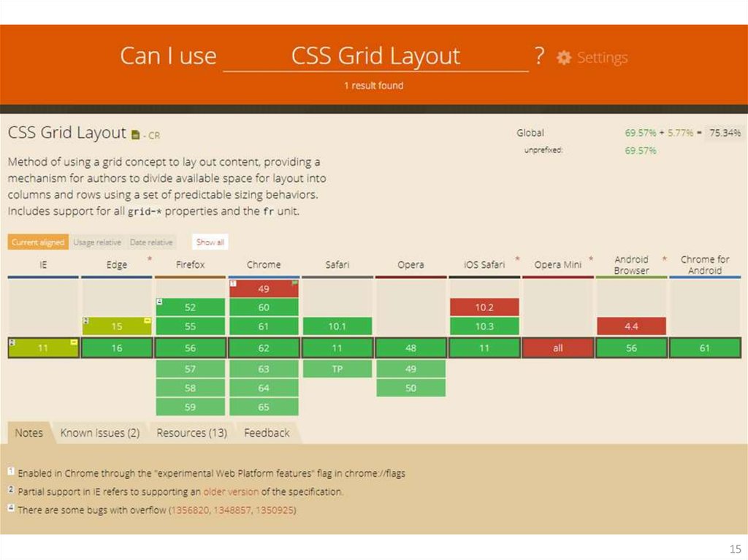Screen dimensions: 748x560
Task: Select the red Android Browser 4.4 cell
Action: click(631, 326)
